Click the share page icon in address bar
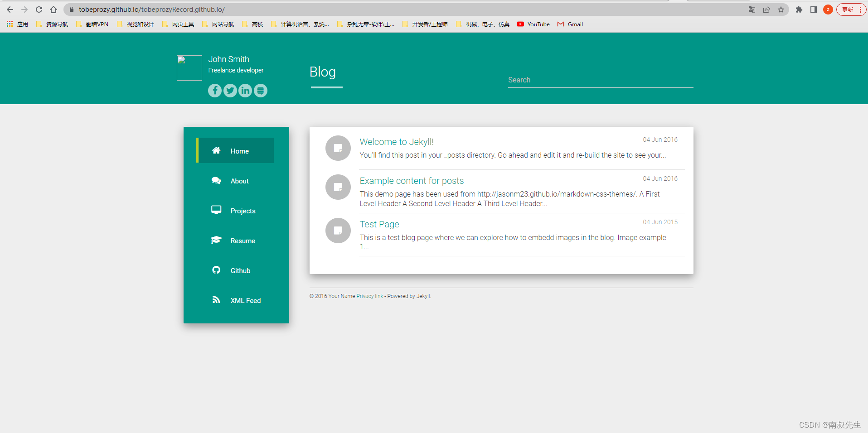Viewport: 868px width, 433px height. click(766, 10)
